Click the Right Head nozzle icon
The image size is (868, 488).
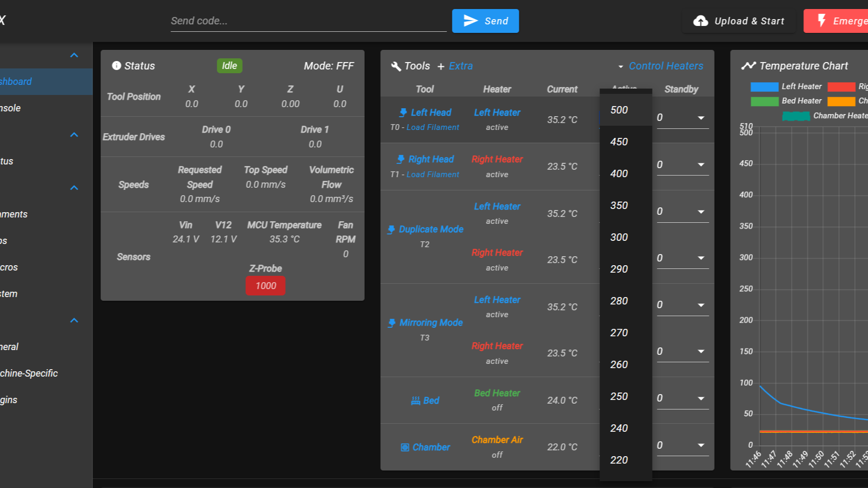[401, 159]
